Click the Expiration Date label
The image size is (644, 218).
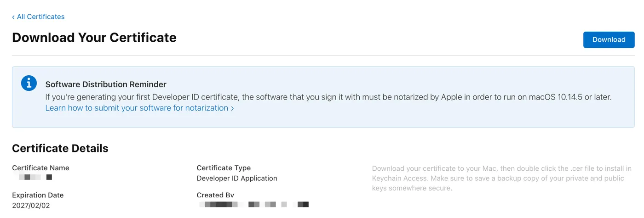point(38,195)
